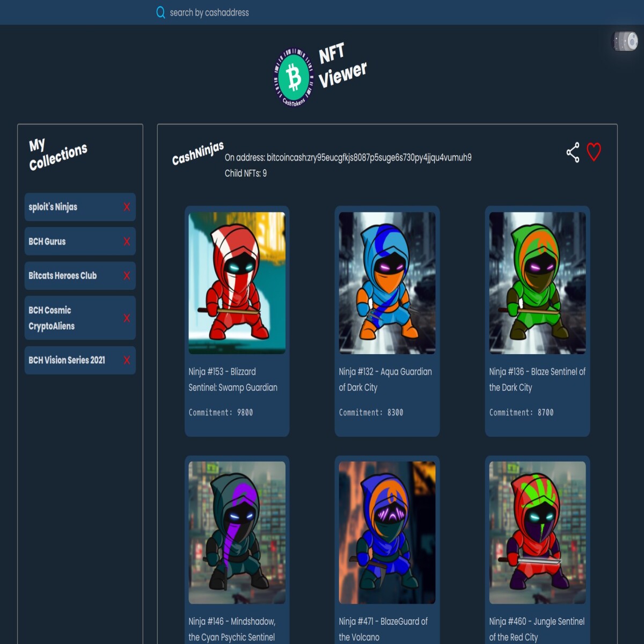Viewport: 644px width, 644px height.
Task: Share the CashNinjas collection
Action: point(573,152)
